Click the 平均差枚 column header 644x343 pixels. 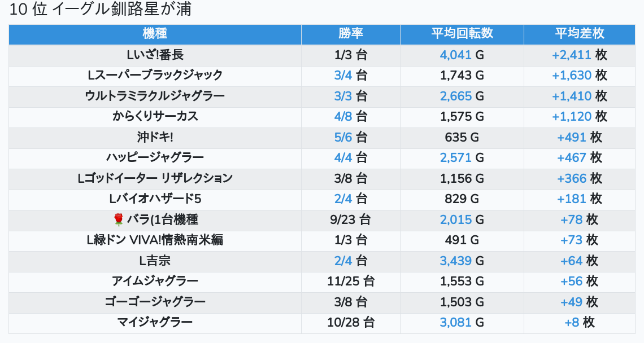(x=579, y=34)
